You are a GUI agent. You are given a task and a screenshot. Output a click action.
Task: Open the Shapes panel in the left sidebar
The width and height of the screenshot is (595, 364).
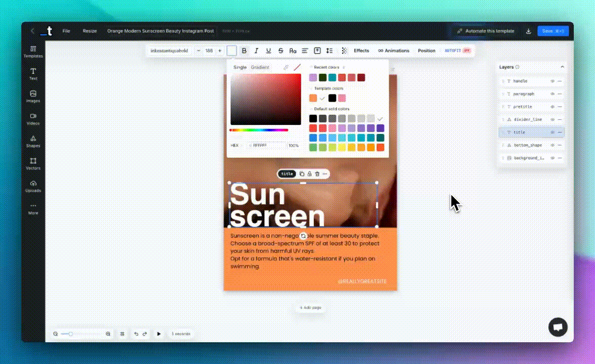tap(33, 141)
